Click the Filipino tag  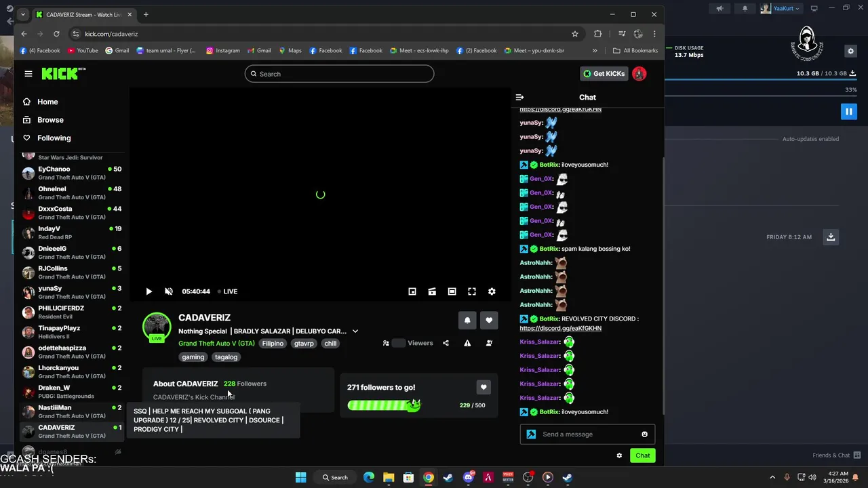click(x=273, y=344)
